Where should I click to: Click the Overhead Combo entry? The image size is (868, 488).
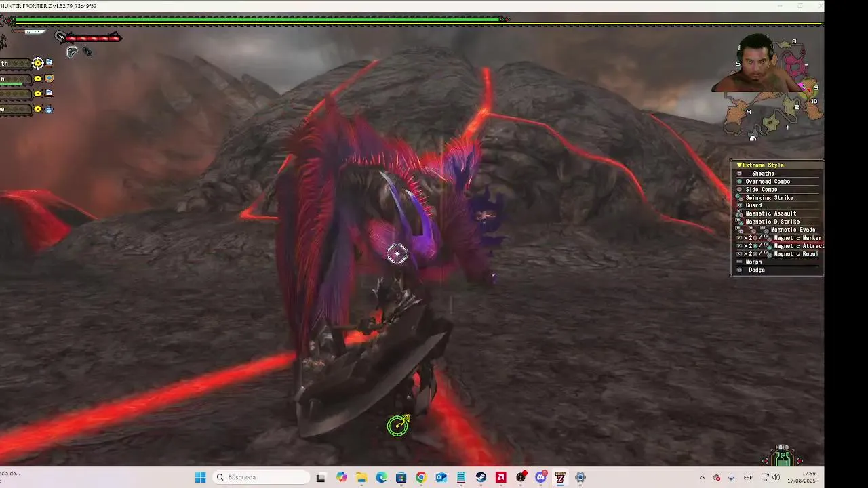point(768,182)
